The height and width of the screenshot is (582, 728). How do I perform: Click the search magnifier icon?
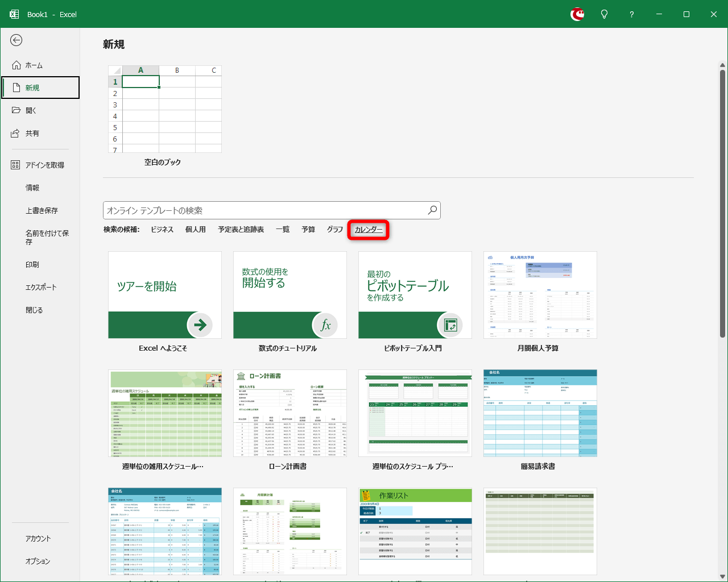click(x=432, y=210)
